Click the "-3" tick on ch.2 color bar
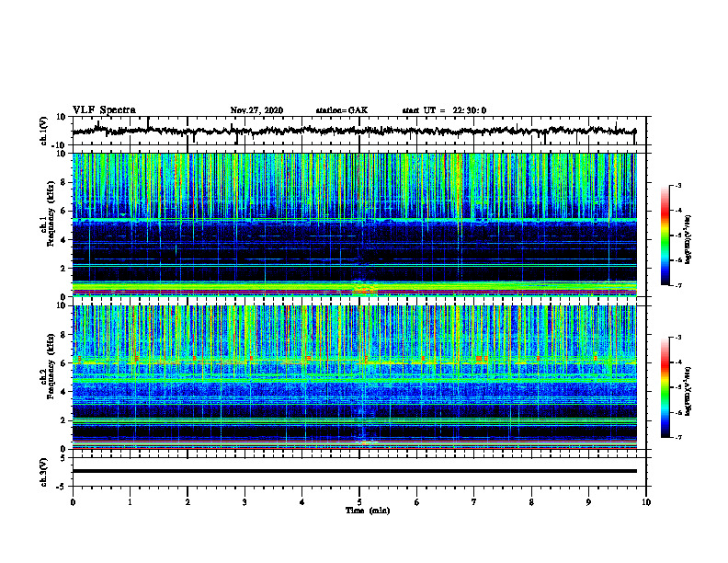 coord(678,338)
